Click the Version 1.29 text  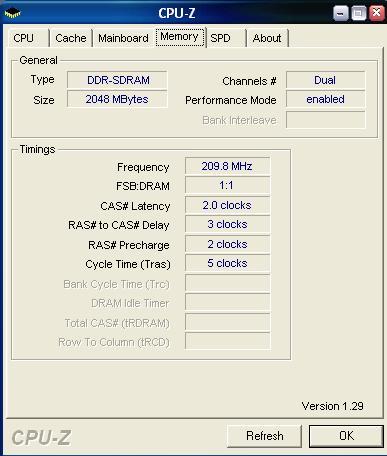(x=332, y=406)
